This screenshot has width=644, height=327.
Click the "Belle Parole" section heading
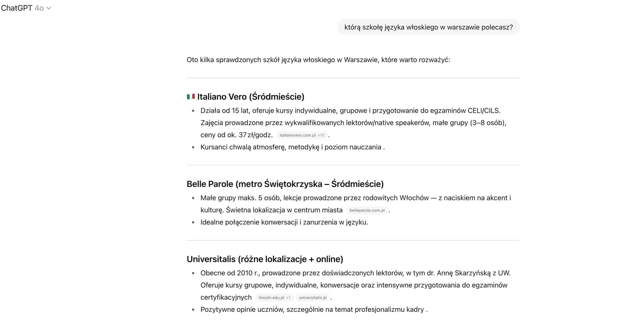(x=285, y=184)
